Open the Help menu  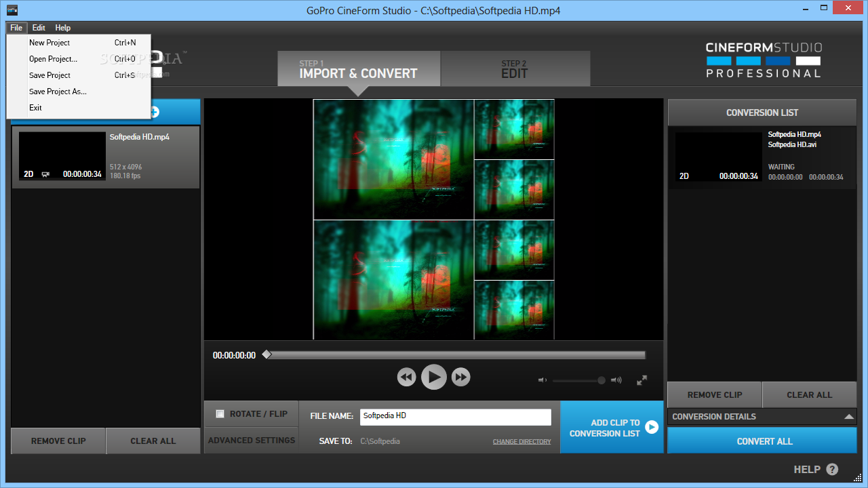point(63,28)
